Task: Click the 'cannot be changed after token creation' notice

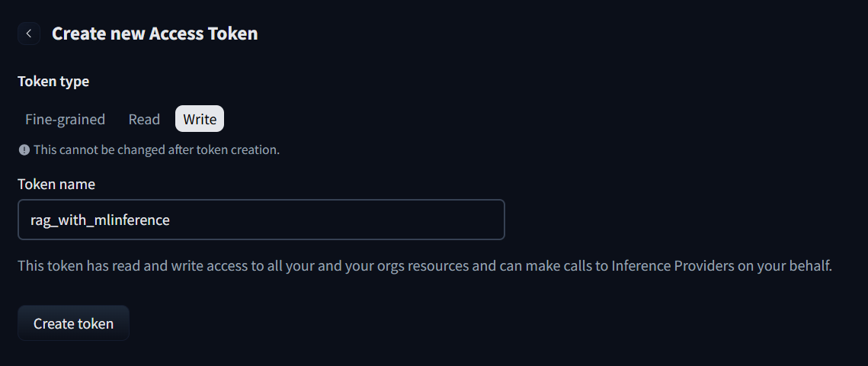Action: [156, 150]
